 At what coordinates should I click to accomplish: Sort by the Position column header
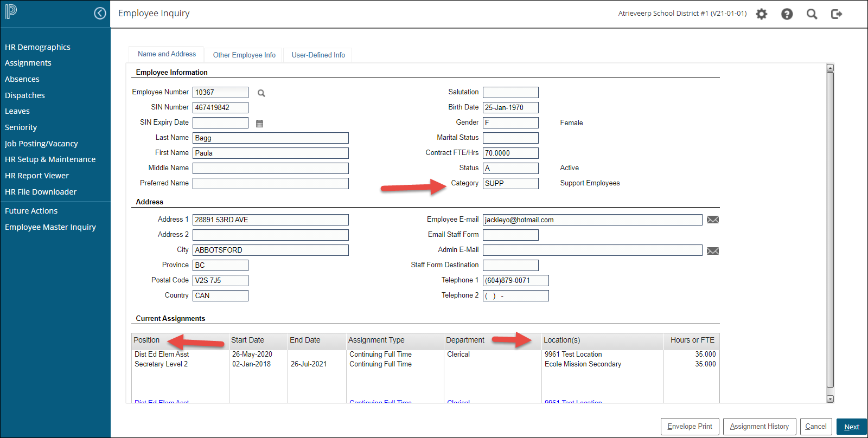(147, 340)
